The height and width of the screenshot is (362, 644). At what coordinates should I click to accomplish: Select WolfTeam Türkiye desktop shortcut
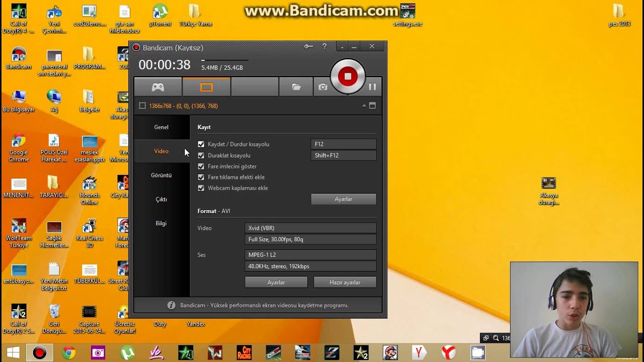click(19, 234)
